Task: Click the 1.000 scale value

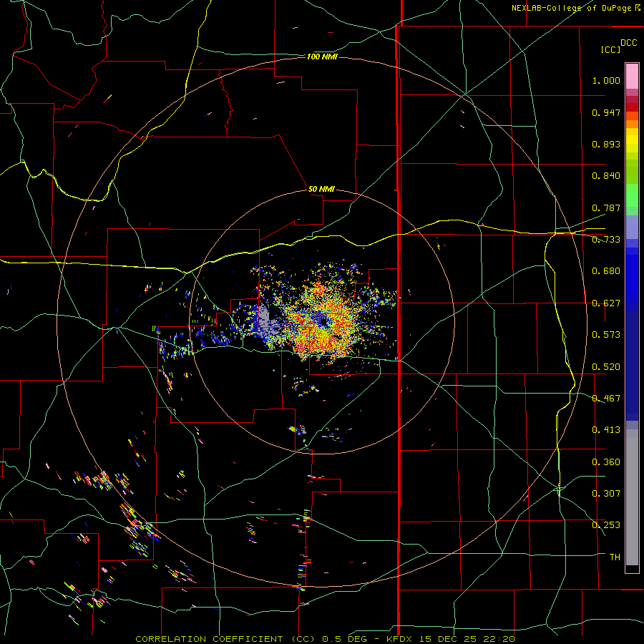Action: 606,80
